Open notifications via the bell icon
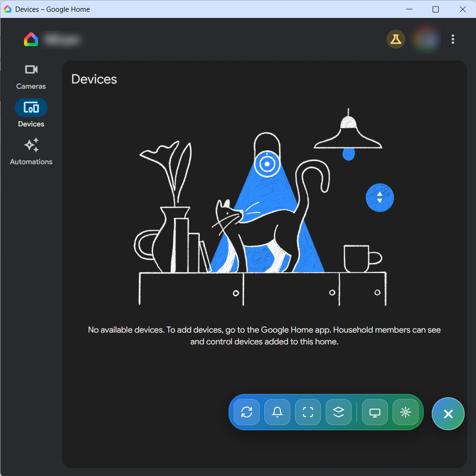The height and width of the screenshot is (476, 476). [277, 412]
